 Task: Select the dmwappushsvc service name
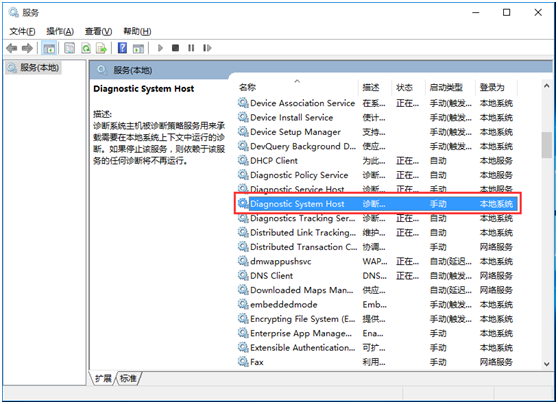[280, 261]
